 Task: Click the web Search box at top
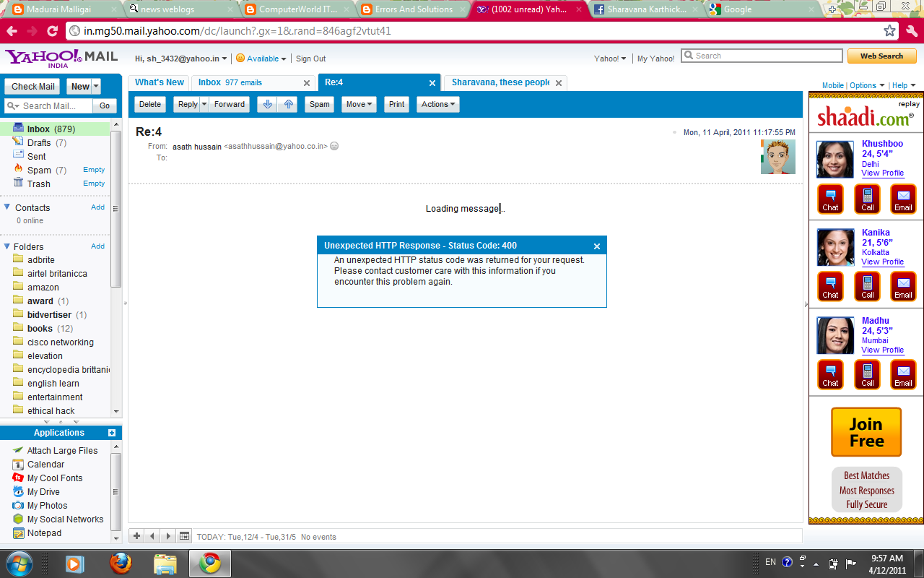(762, 56)
